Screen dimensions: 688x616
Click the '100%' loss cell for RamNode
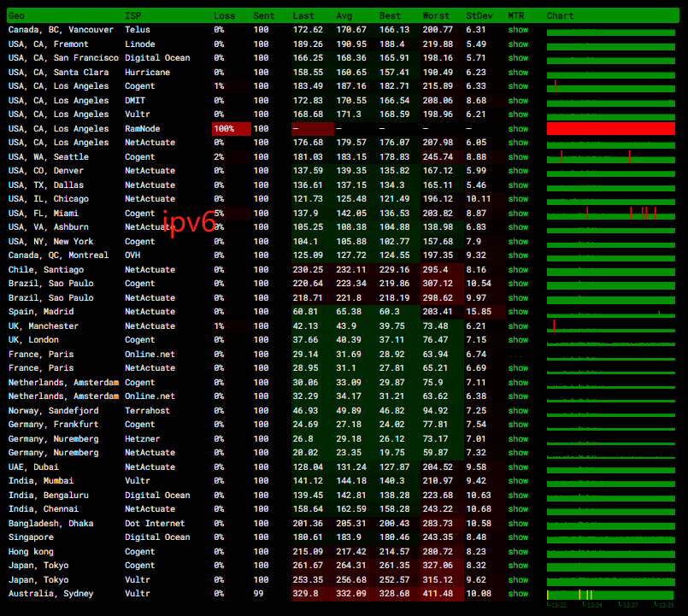232,128
